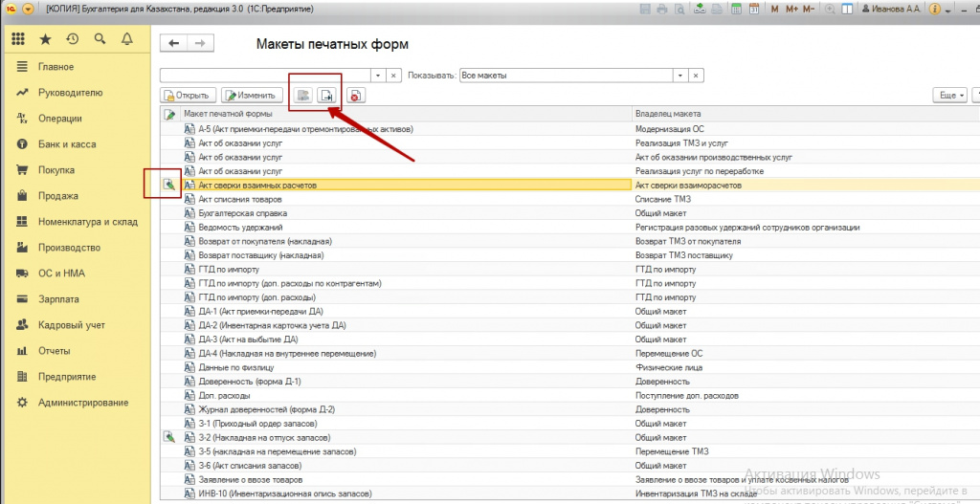Viewport: 980px width, 504px height.
Task: Click the zoom magnifier in title bar
Action: 831,10
